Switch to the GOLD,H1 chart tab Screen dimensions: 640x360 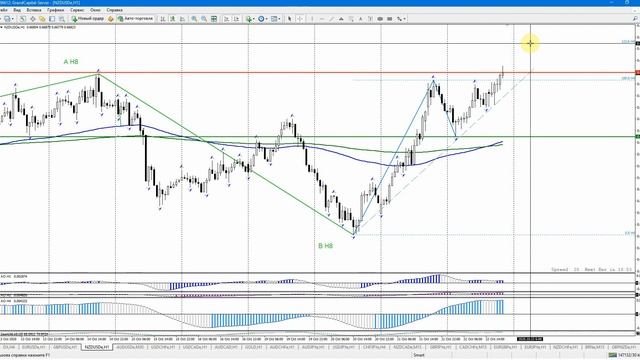(x=253, y=347)
